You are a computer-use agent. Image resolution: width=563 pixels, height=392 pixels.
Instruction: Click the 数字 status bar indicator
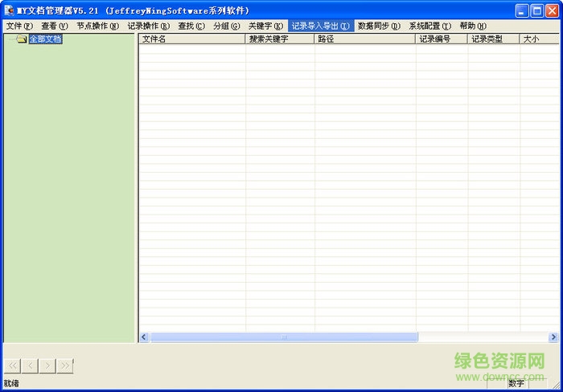(516, 383)
